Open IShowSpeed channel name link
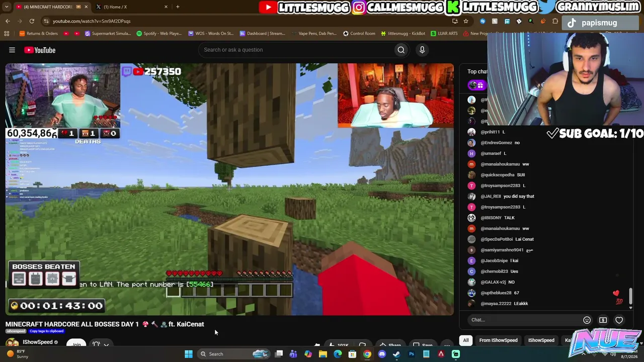Image resolution: width=644 pixels, height=362 pixels. point(38,342)
